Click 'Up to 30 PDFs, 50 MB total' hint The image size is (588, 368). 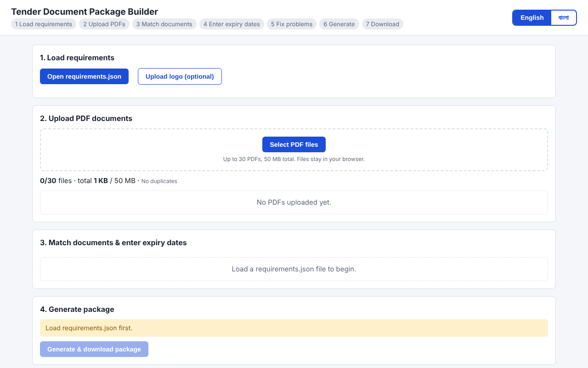(294, 159)
